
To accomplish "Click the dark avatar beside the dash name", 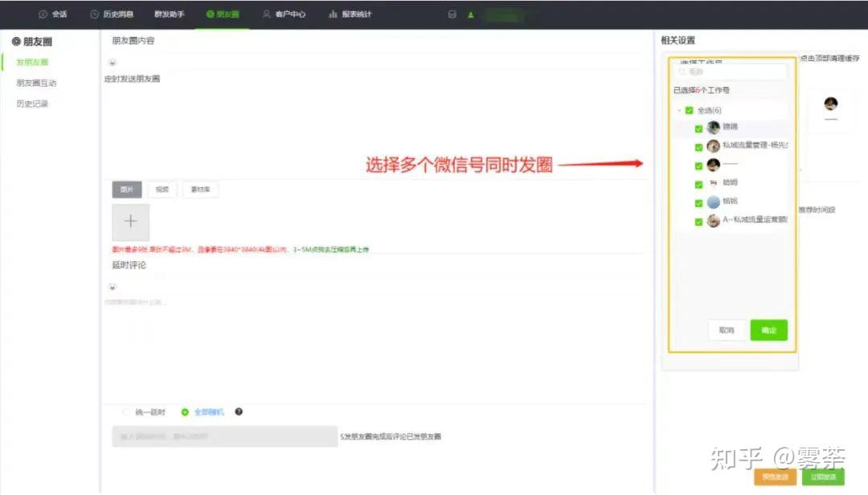I will 714,165.
